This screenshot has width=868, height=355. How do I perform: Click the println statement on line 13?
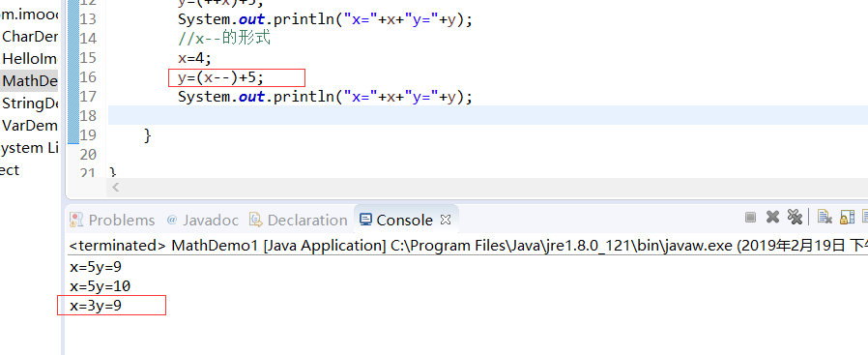(x=325, y=20)
